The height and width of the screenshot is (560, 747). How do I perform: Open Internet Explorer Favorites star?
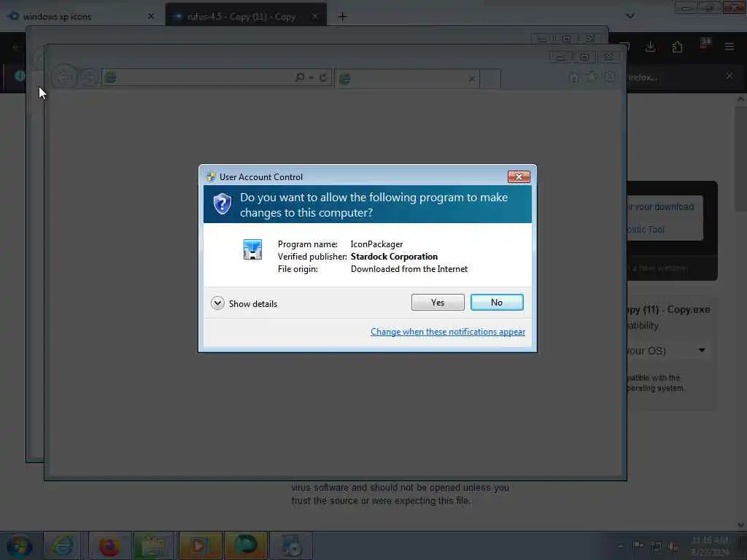tap(591, 76)
